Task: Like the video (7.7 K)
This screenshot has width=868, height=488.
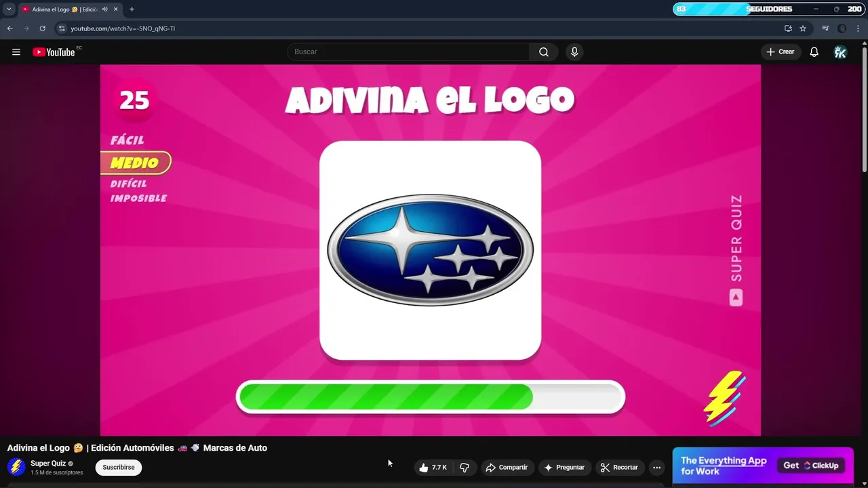Action: coord(433,468)
